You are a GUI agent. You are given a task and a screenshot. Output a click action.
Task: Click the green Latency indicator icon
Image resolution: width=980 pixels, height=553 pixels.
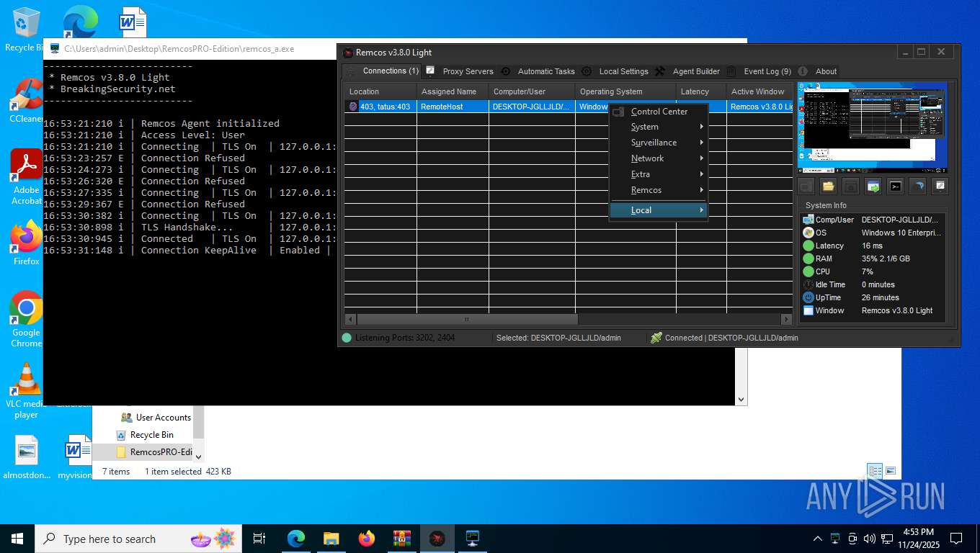[x=808, y=246]
